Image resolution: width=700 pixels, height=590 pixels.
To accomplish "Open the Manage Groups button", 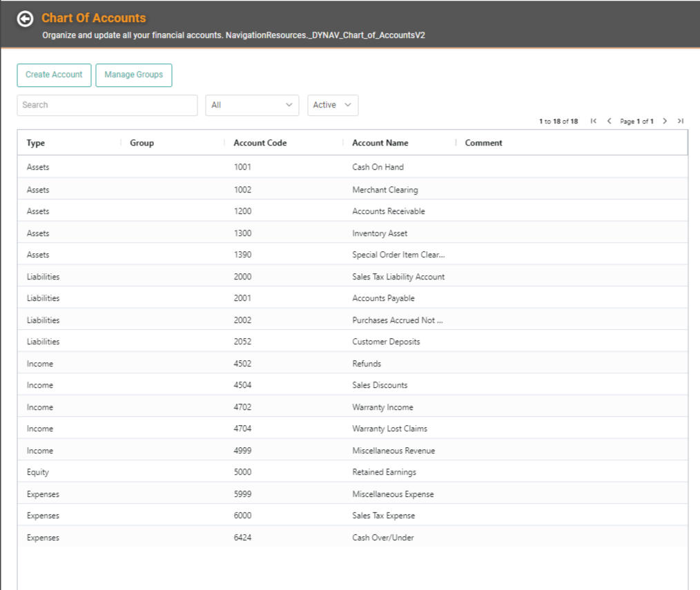I will [x=133, y=75].
